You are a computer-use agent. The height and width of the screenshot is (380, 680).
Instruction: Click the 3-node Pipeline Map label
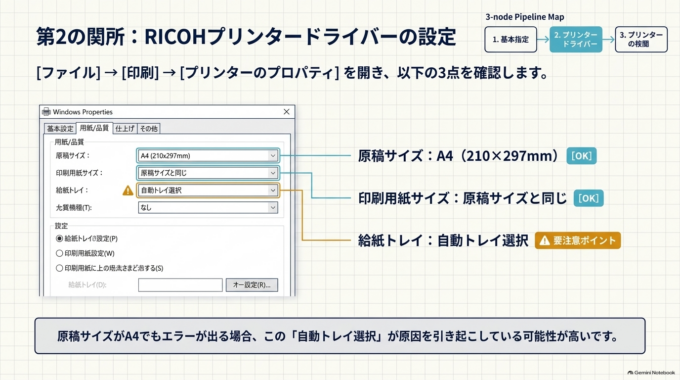525,17
